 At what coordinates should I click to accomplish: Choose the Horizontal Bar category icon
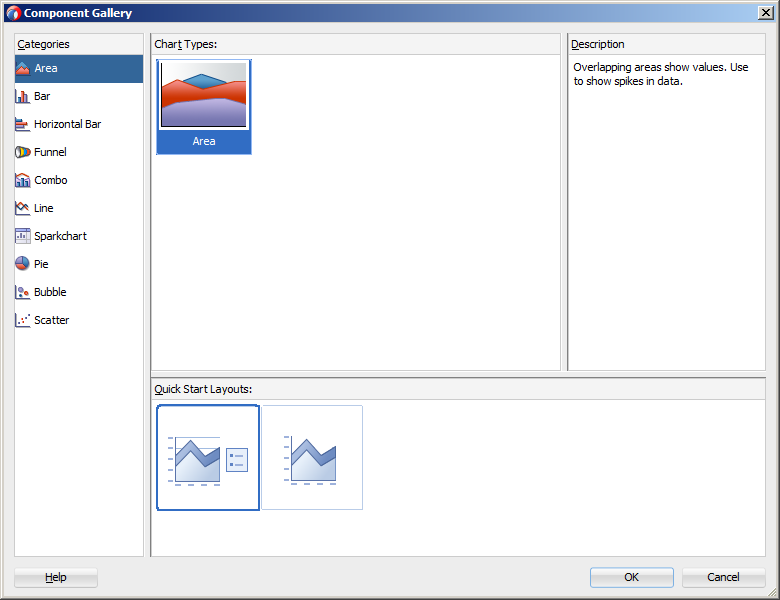23,124
